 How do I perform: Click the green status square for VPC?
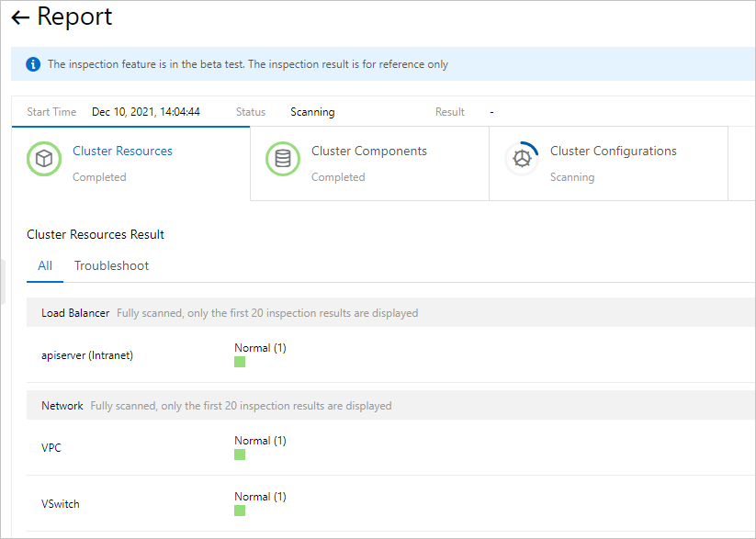click(x=240, y=455)
